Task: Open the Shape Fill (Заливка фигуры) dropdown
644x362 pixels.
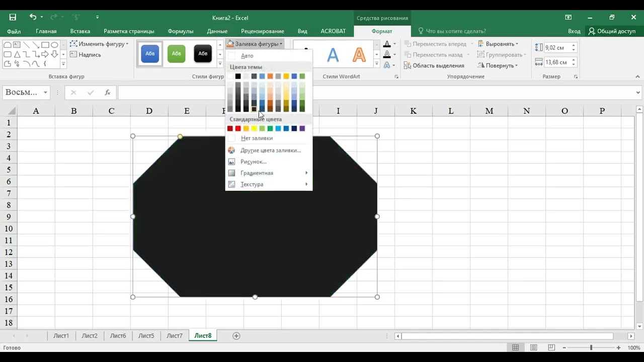Action: click(255, 44)
